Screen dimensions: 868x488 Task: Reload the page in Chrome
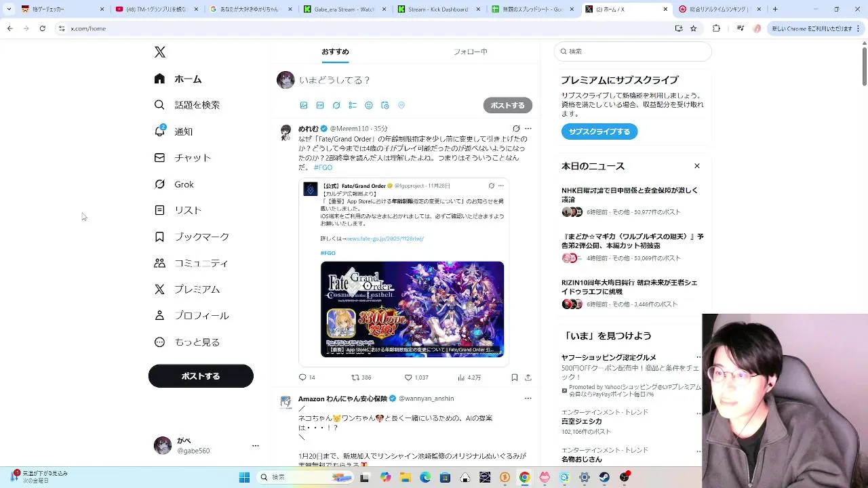(42, 28)
